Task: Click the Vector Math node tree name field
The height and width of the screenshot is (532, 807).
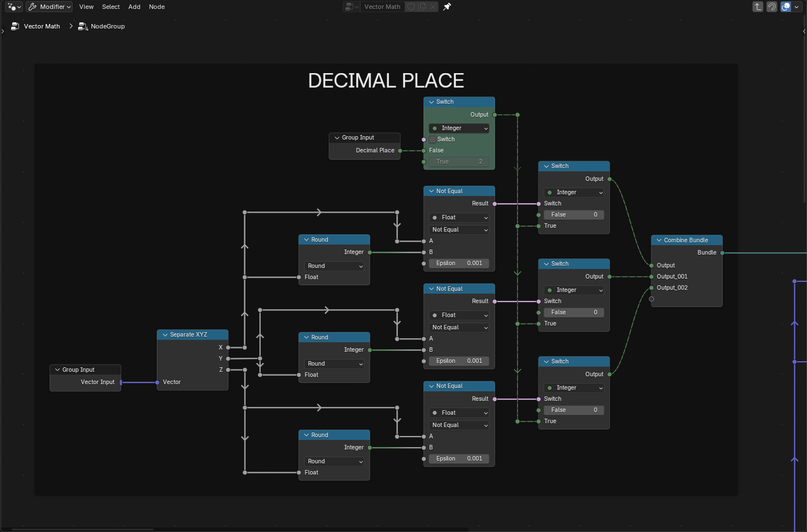Action: pos(382,7)
